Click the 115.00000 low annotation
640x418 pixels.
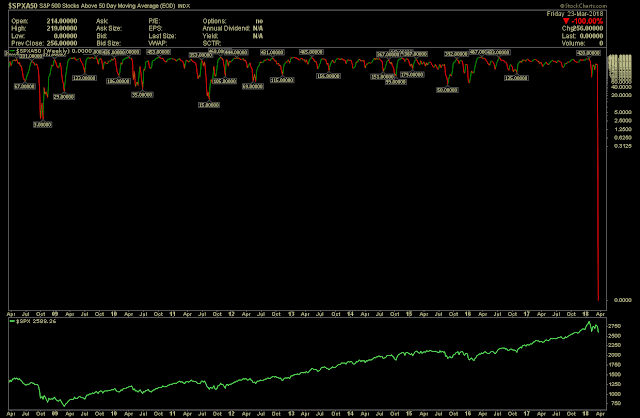[282, 80]
